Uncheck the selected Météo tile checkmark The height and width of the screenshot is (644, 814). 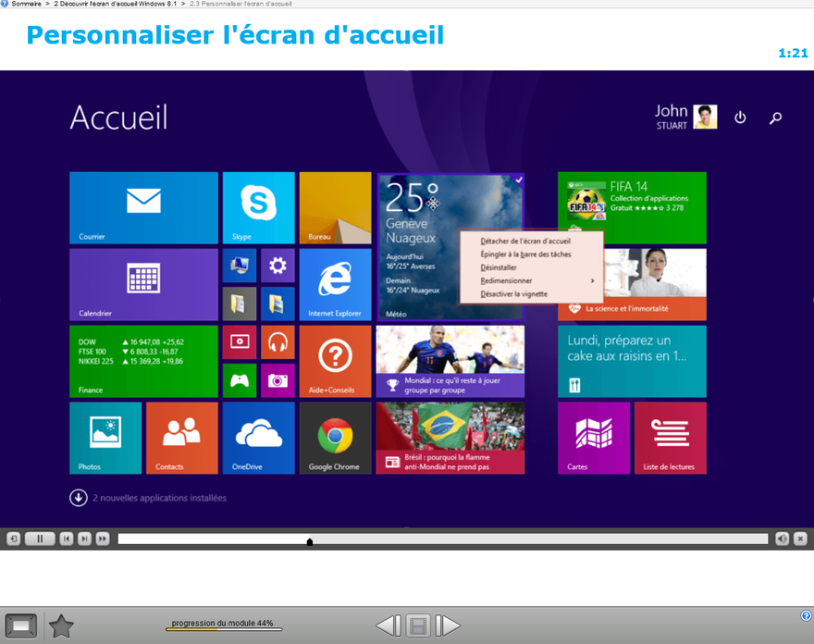click(518, 180)
